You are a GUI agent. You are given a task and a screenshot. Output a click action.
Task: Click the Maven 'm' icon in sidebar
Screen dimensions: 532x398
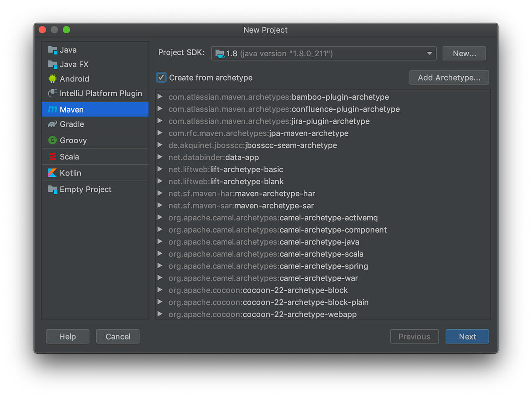(x=53, y=109)
